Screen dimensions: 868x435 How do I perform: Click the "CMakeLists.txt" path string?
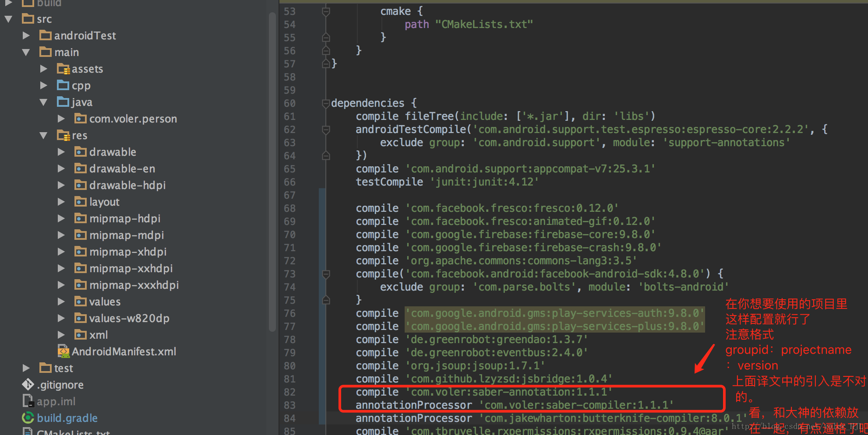coord(484,25)
